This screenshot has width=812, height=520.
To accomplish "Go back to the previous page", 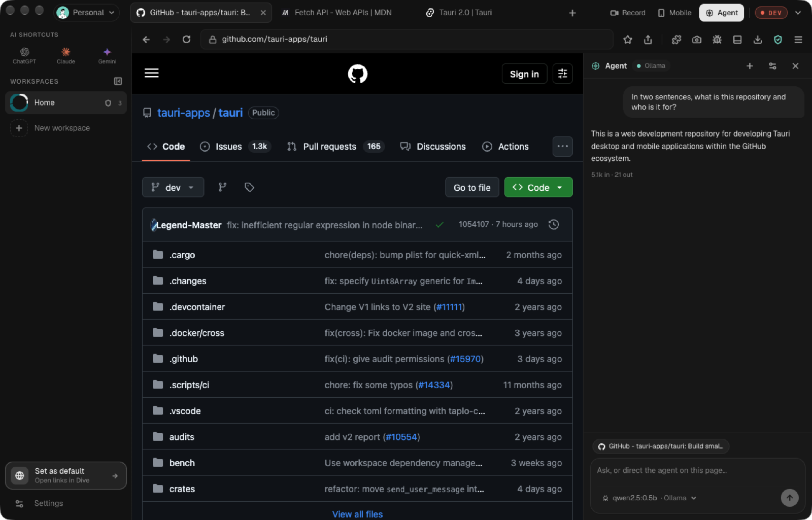I will (x=146, y=40).
